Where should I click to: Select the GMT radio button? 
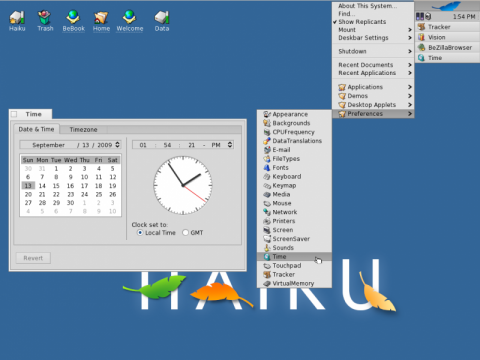coord(185,233)
